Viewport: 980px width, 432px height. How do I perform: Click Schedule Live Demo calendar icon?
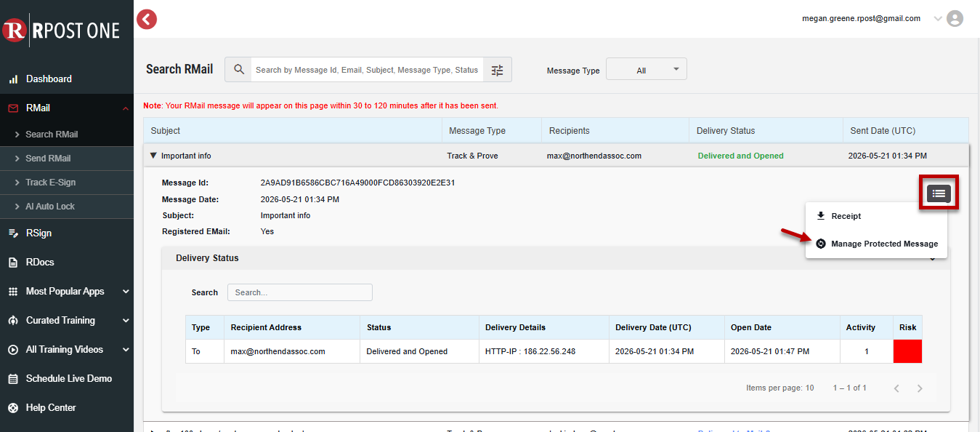(x=13, y=378)
